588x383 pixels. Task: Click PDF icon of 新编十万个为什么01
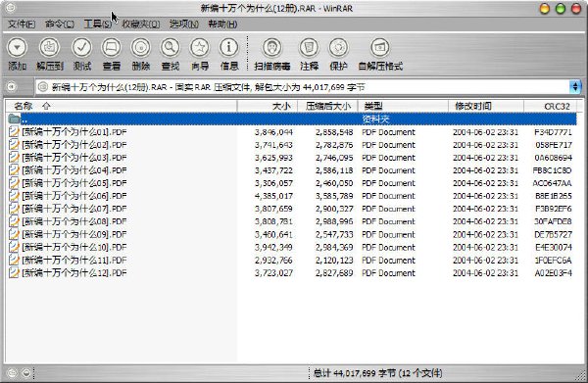coord(14,132)
